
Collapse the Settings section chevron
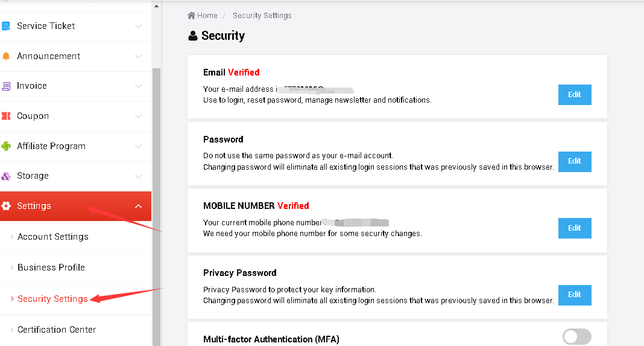click(x=139, y=207)
